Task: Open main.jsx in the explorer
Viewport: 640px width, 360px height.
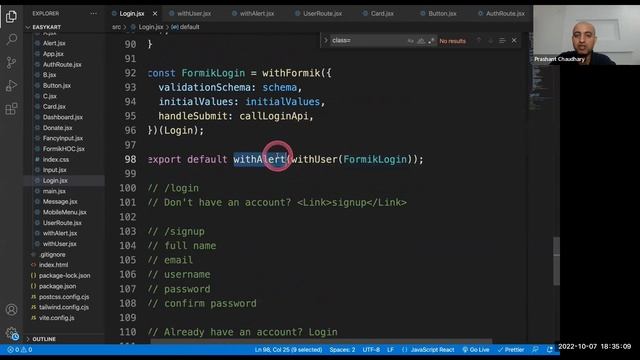Action: (54, 191)
